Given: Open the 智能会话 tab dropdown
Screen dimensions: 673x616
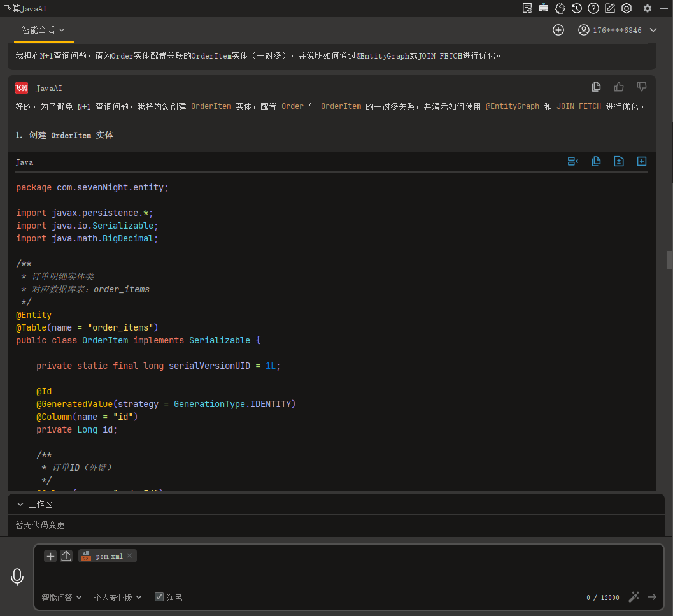Looking at the screenshot, I should pyautogui.click(x=43, y=30).
